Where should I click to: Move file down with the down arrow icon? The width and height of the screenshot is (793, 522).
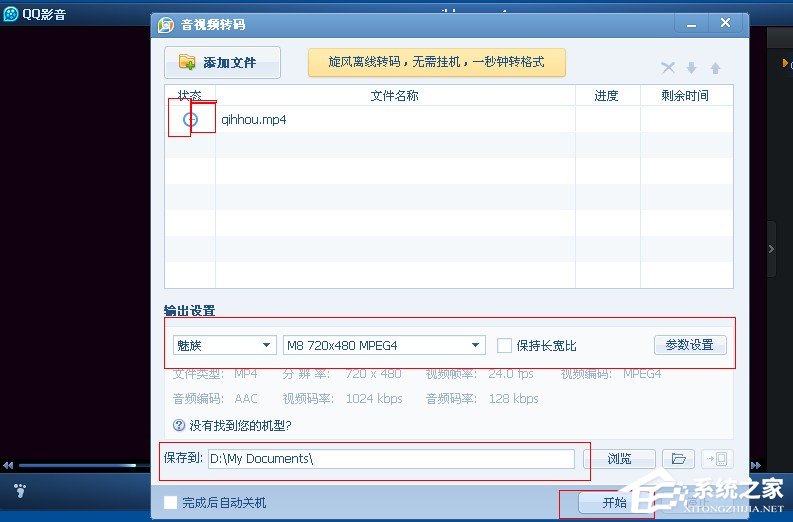coord(691,68)
